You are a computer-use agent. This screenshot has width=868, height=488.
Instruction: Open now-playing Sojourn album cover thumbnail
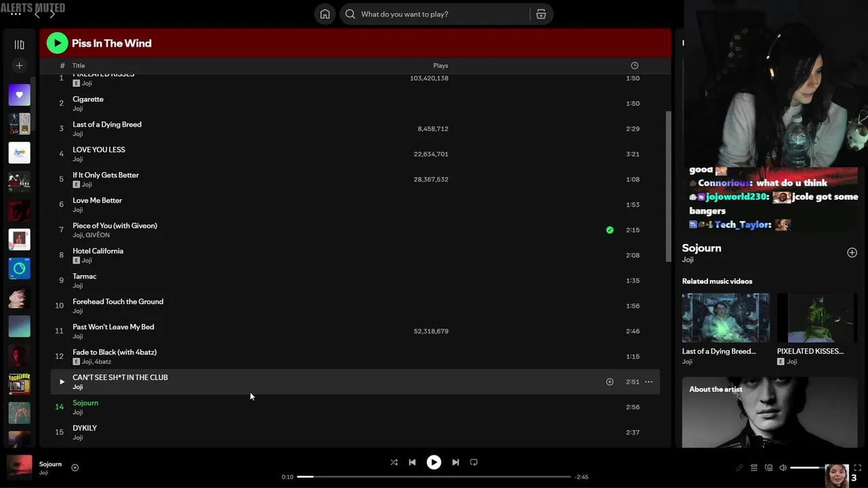click(19, 467)
